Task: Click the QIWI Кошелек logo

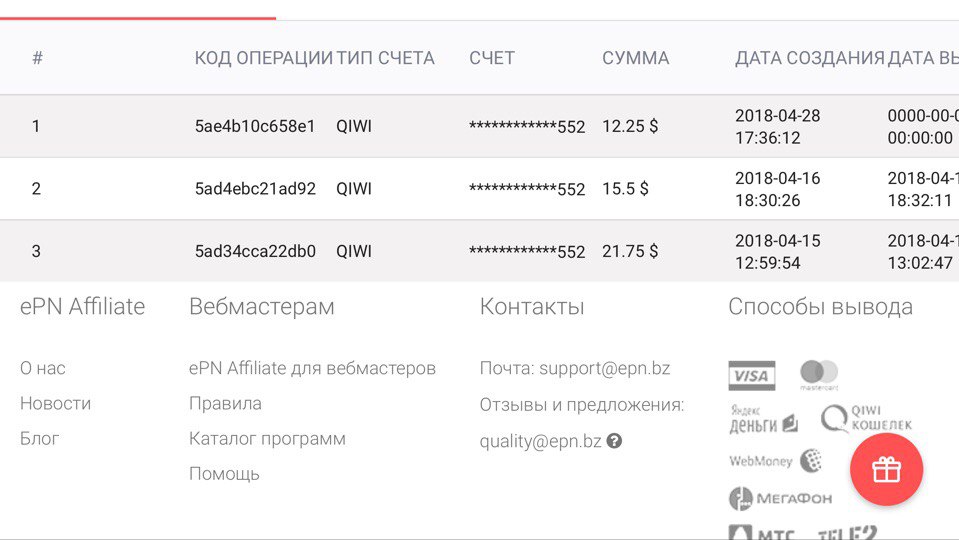Action: coord(866,418)
